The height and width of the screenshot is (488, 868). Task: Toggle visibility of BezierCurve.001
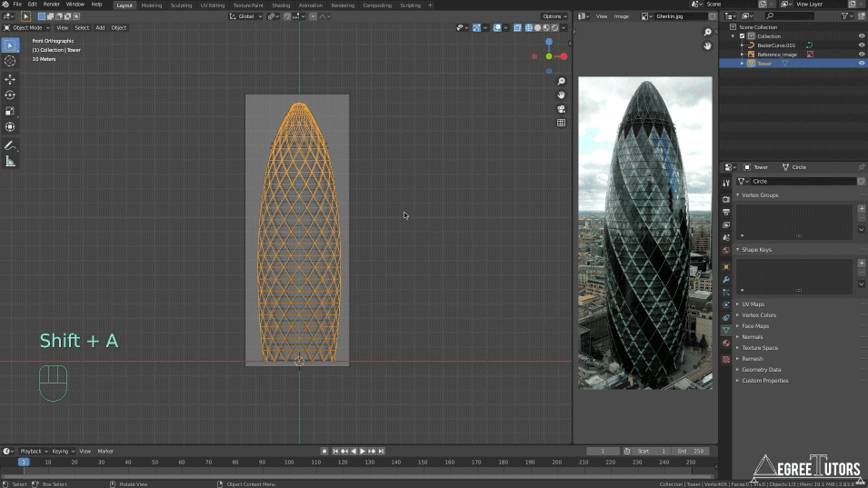(x=862, y=45)
